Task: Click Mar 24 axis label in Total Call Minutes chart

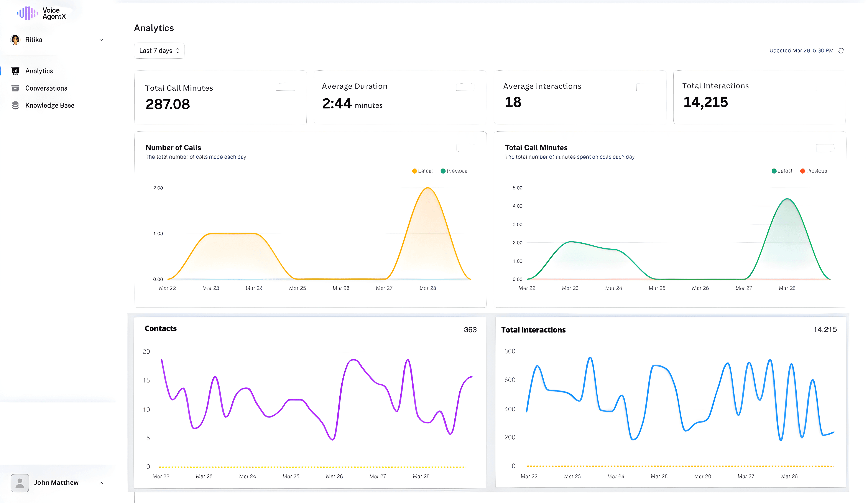Action: pos(614,288)
